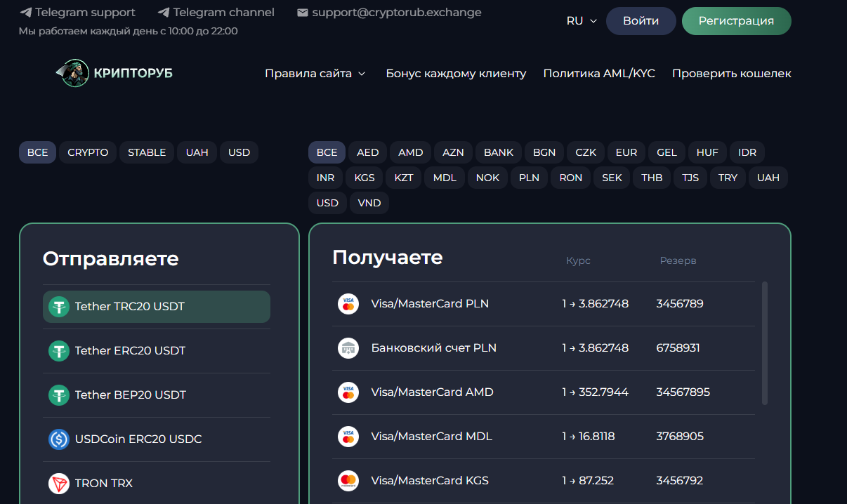This screenshot has width=847, height=504.
Task: Open Проверить кошелек page
Action: click(x=732, y=73)
